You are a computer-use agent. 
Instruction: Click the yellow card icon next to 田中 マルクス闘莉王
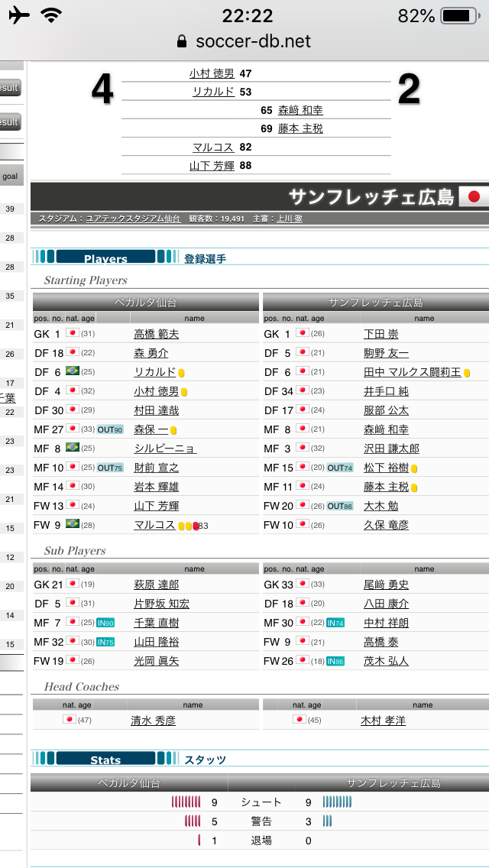coord(467,372)
